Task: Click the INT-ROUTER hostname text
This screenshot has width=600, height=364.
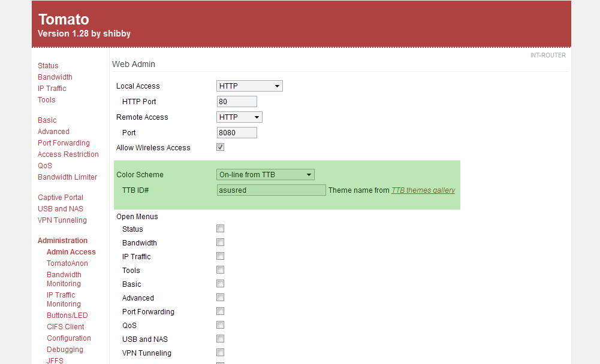Action: (548, 56)
